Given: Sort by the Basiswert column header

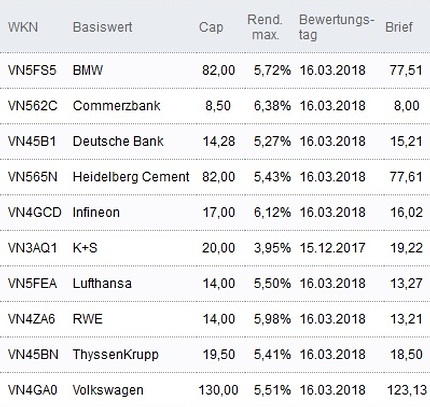Looking at the screenshot, I should click(102, 27).
